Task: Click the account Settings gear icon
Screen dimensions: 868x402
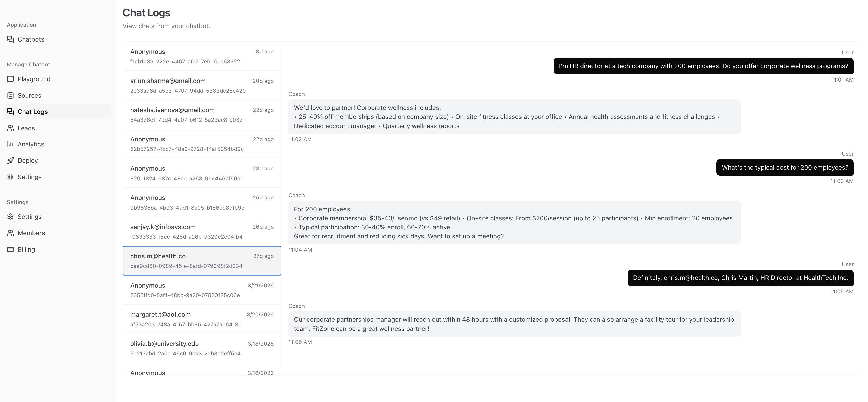Action: point(11,217)
